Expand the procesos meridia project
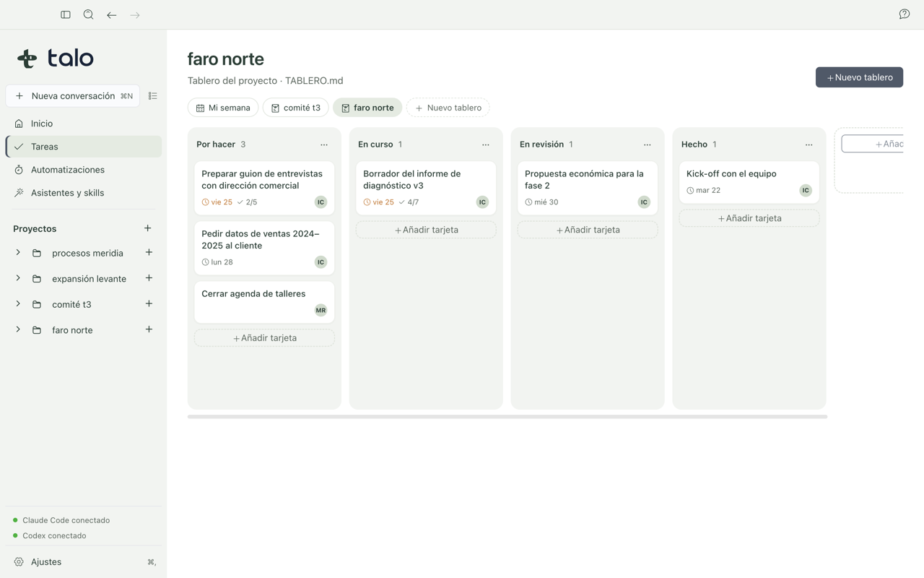Screen dimensions: 924x578 [18, 253]
